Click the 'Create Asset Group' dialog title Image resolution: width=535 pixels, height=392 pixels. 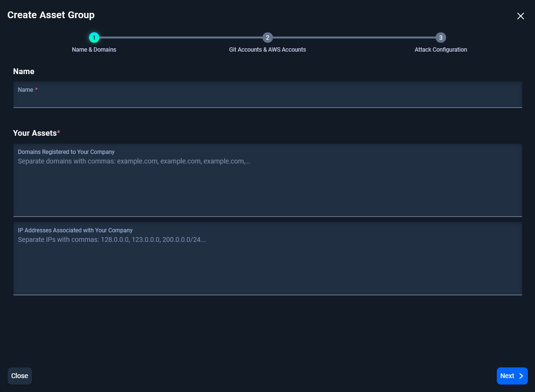[x=51, y=15]
